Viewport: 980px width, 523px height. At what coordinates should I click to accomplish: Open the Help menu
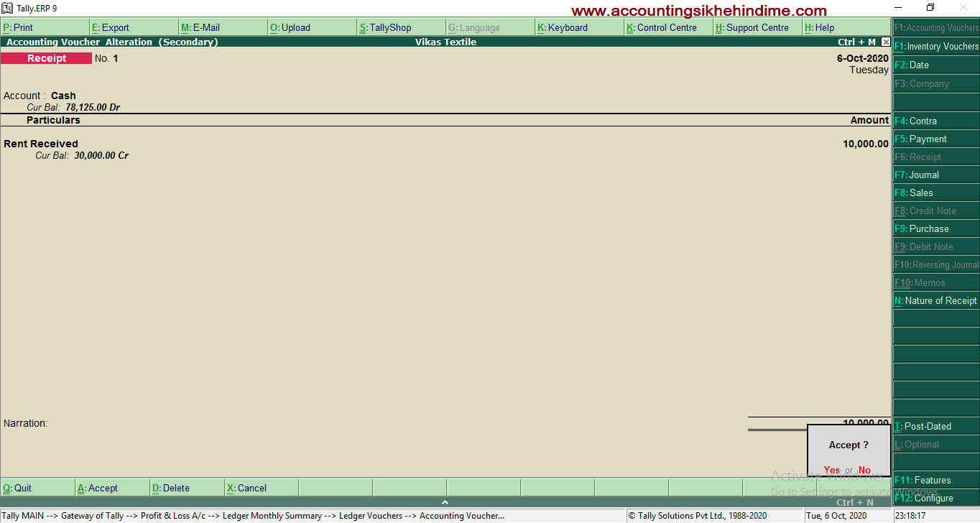pyautogui.click(x=846, y=27)
